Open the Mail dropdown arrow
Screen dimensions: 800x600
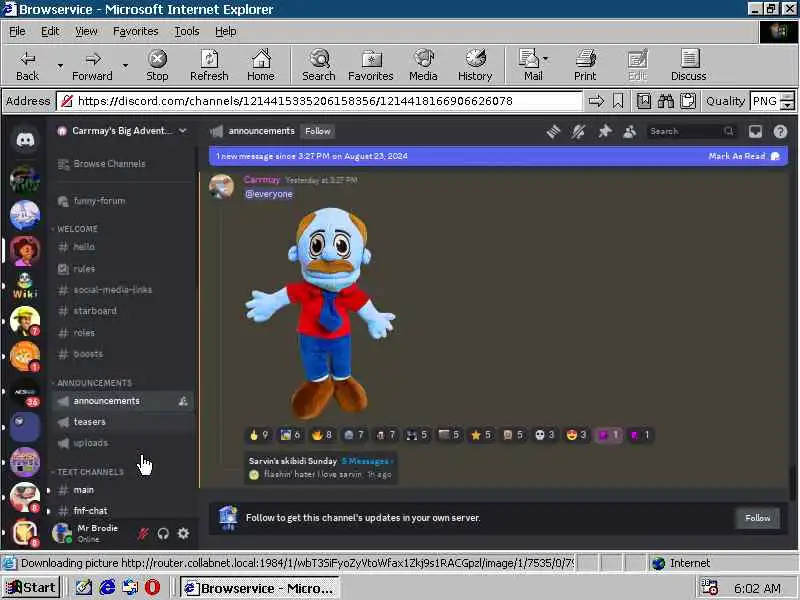pos(546,59)
